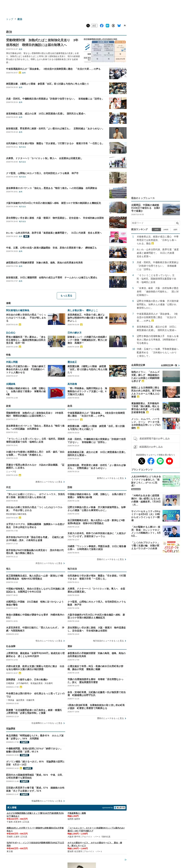Open the セキュリティDX brand content thumbnail

[x=171, y=516]
